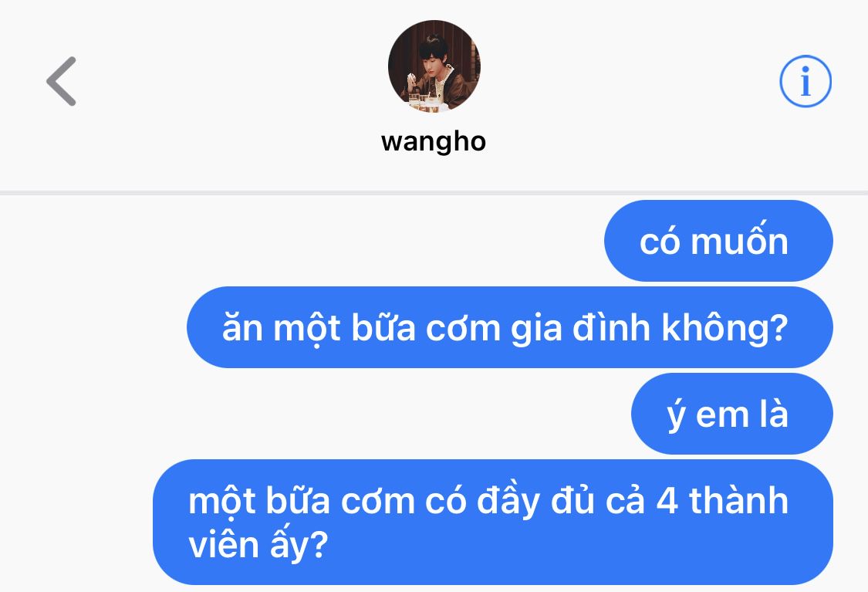This screenshot has height=592, width=868.
Task: Click "thành" in the last message bubble
Action: click(738, 501)
